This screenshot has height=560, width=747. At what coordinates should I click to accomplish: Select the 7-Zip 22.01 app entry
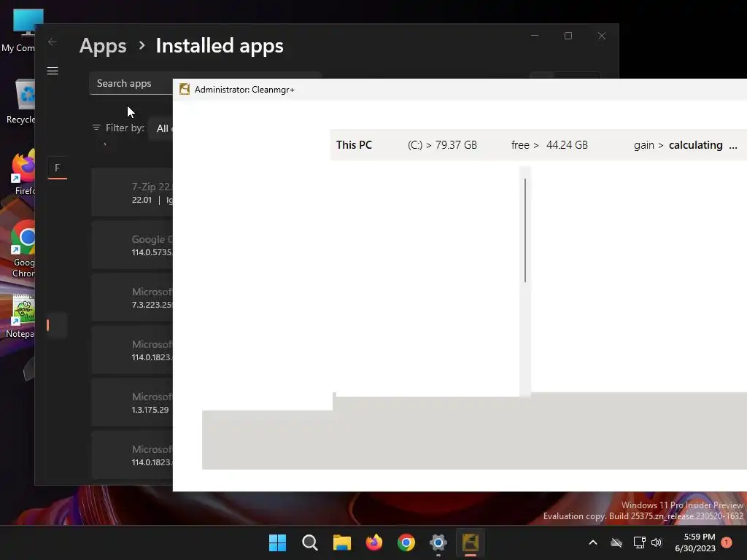(x=132, y=193)
